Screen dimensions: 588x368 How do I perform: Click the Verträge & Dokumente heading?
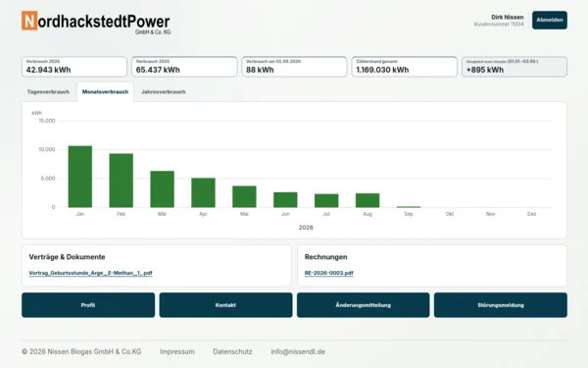[x=67, y=257]
